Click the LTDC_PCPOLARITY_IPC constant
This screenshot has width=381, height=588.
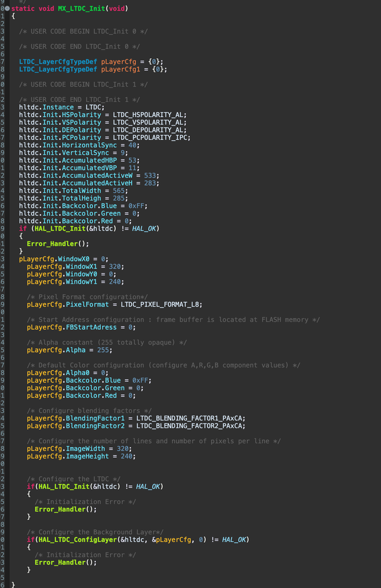[x=151, y=138]
